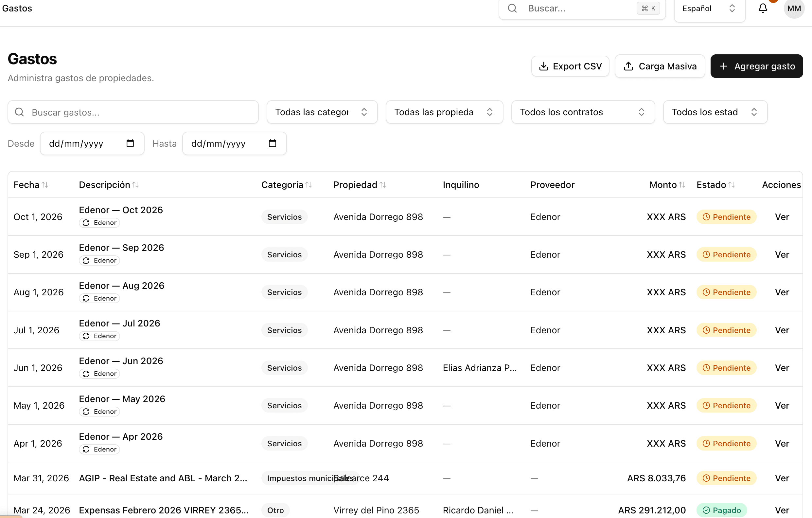Expand the Todas las propiedades filter
Viewport: 812px width, 518px height.
pos(444,112)
